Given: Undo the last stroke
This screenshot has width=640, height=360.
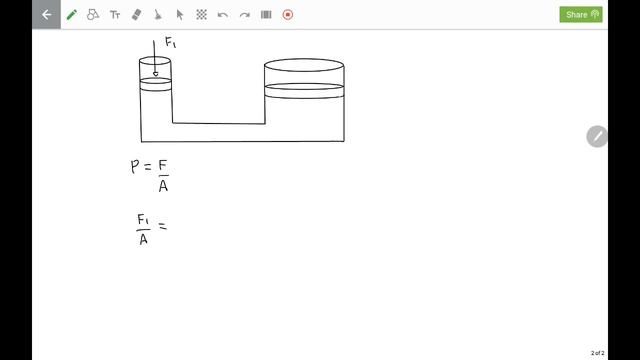Looking at the screenshot, I should [223, 15].
